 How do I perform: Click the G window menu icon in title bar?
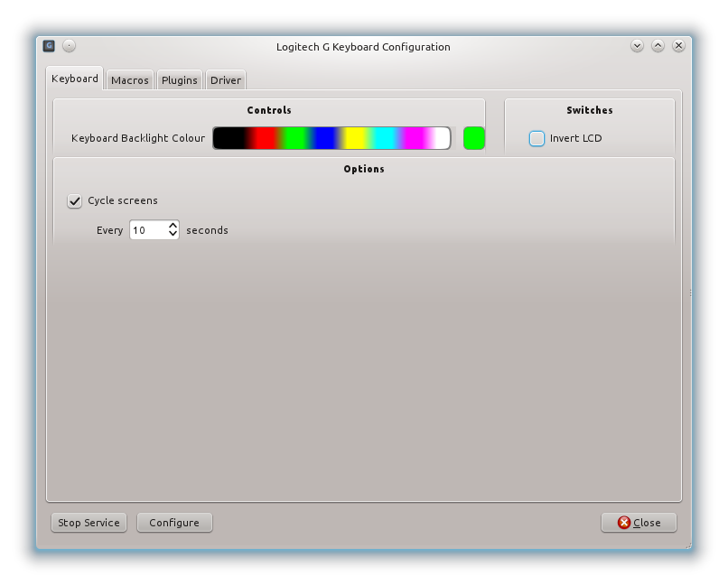click(49, 46)
